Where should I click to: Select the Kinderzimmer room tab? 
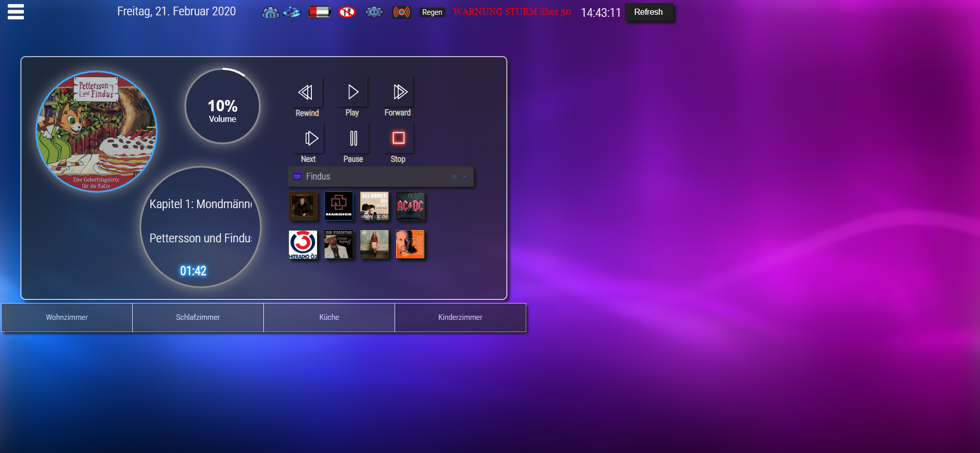coord(460,317)
